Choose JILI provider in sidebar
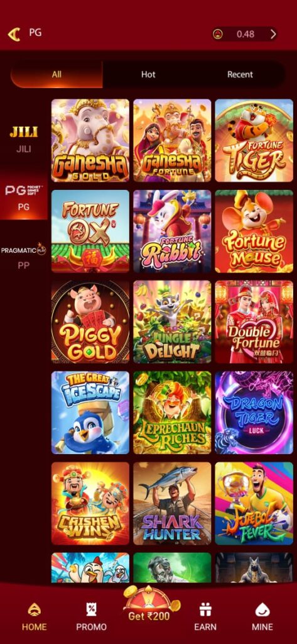The height and width of the screenshot is (644, 297). (x=24, y=139)
